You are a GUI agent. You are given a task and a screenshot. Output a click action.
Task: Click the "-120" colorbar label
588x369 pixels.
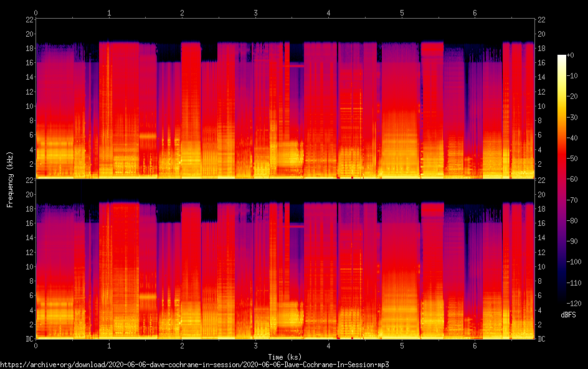(x=574, y=304)
